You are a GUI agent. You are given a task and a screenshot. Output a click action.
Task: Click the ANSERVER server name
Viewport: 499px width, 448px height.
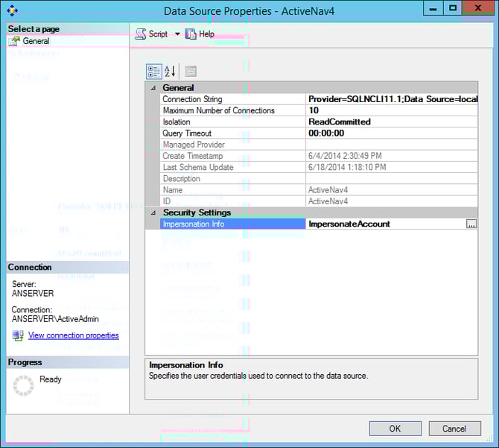pyautogui.click(x=33, y=293)
